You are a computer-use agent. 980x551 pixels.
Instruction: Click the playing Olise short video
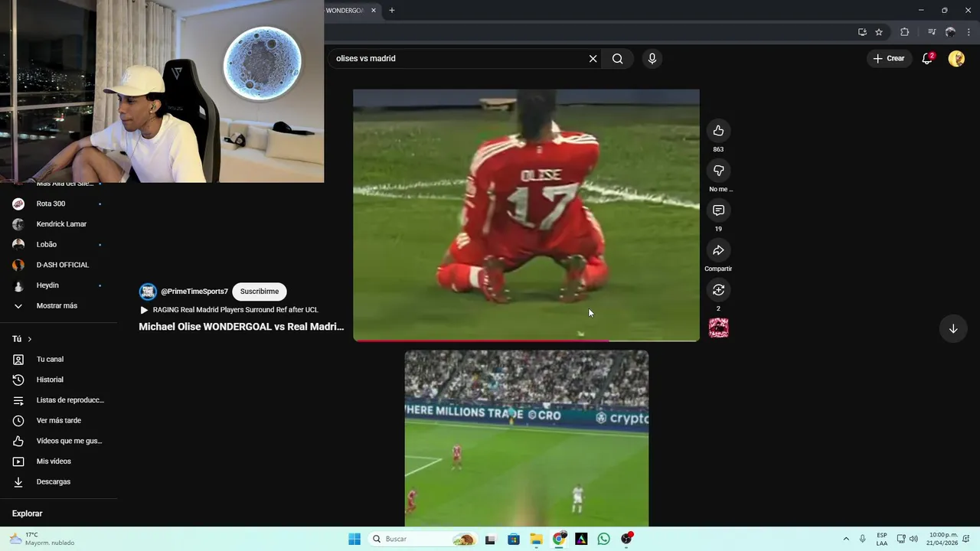tap(526, 214)
